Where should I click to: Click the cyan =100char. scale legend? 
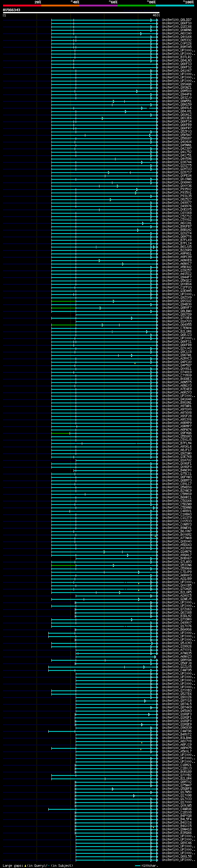tap(147, 866)
